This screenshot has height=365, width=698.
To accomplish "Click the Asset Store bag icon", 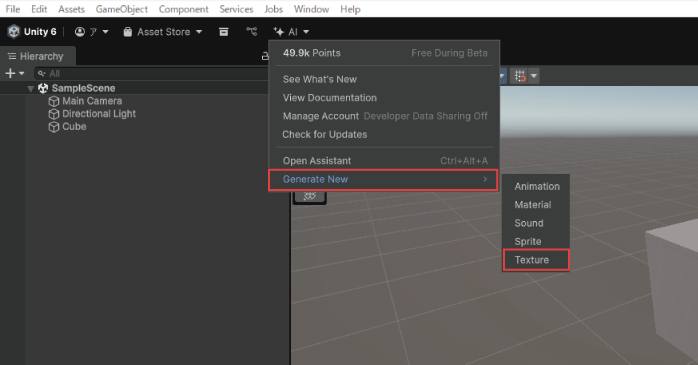I will (128, 32).
